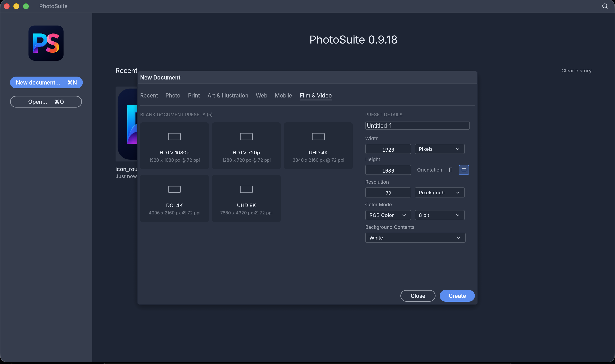Click the Untitled-1 document name field
This screenshot has width=615, height=364.
(417, 126)
